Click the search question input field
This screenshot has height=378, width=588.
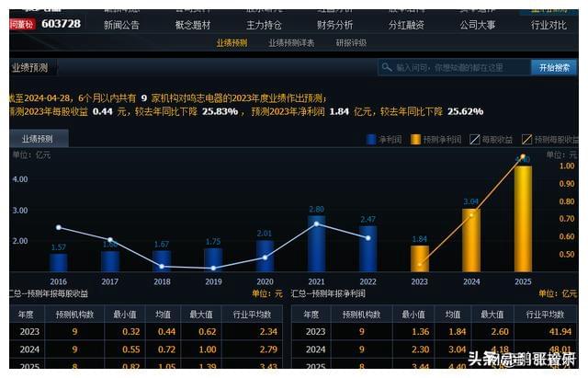click(459, 67)
